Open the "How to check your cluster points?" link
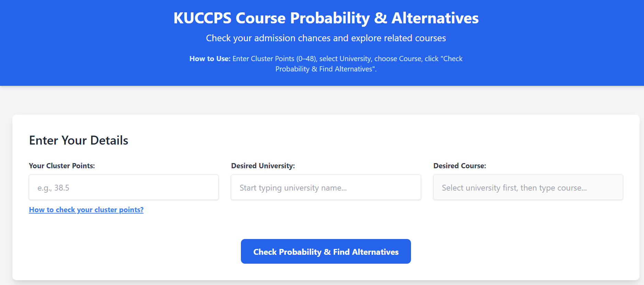Viewport: 644px width, 285px height. click(86, 209)
